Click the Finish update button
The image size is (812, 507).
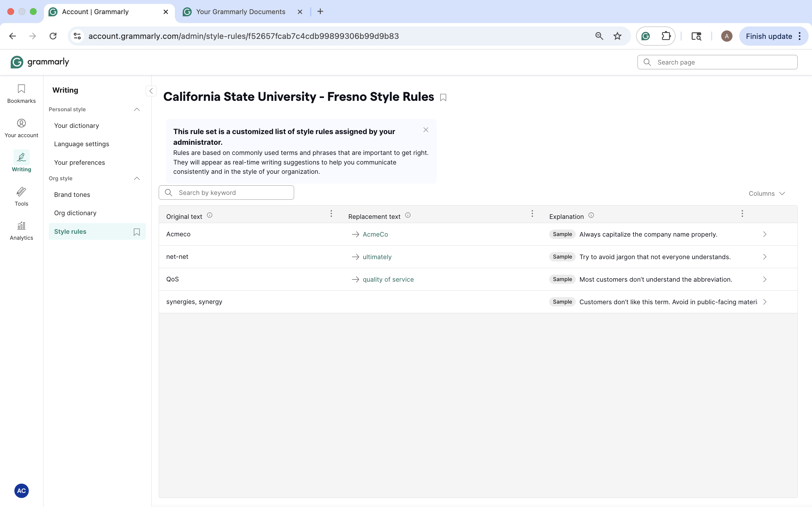click(x=769, y=36)
